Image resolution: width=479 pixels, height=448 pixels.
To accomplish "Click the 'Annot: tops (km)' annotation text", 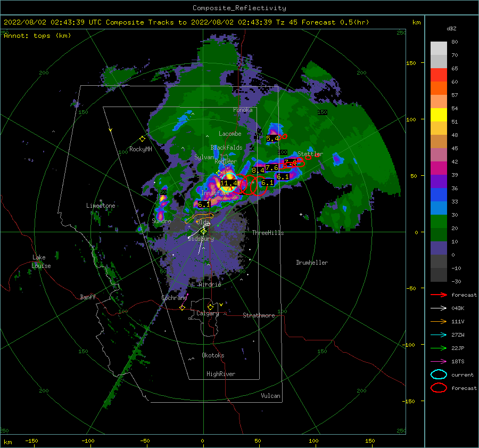I will pyautogui.click(x=37, y=36).
